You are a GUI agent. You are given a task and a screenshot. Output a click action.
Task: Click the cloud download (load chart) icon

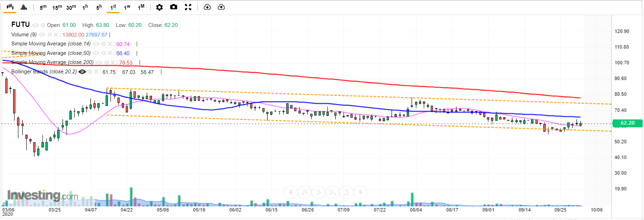pyautogui.click(x=207, y=7)
